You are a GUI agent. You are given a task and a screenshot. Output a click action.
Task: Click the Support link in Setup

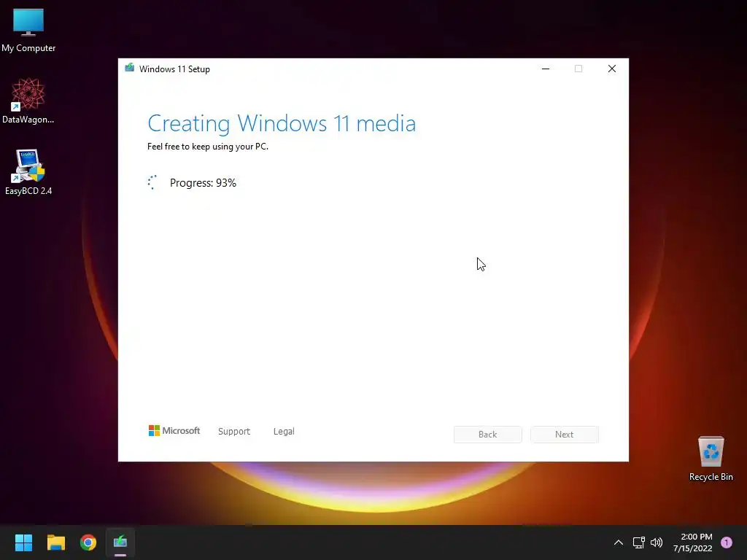[234, 432]
